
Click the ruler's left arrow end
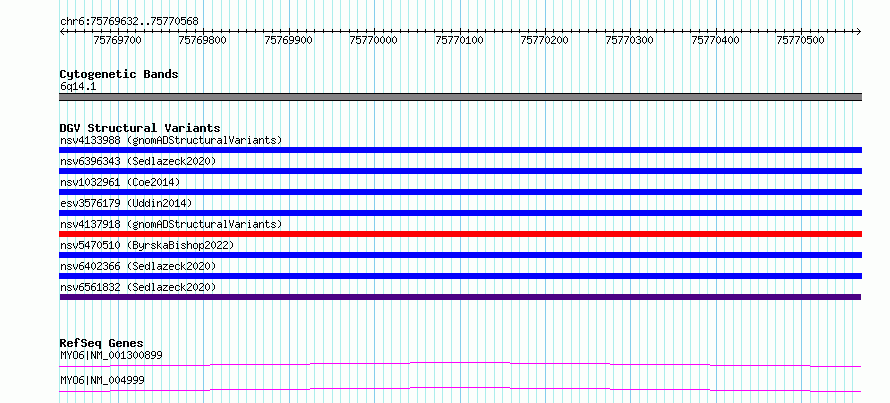[62, 31]
